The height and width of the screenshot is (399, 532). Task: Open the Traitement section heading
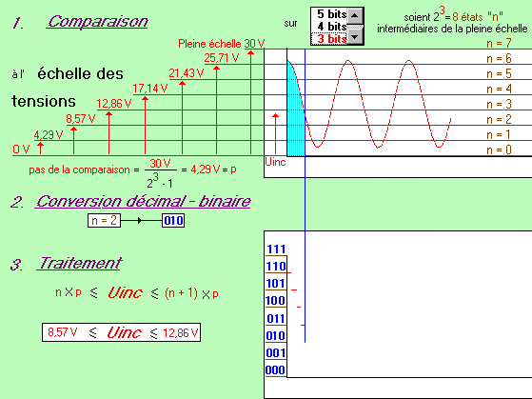click(x=79, y=263)
